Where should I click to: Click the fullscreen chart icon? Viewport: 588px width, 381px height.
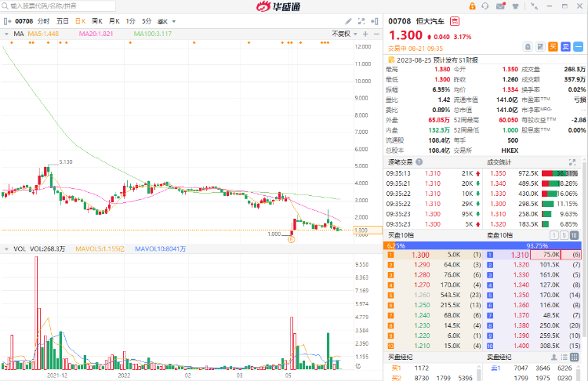361,21
